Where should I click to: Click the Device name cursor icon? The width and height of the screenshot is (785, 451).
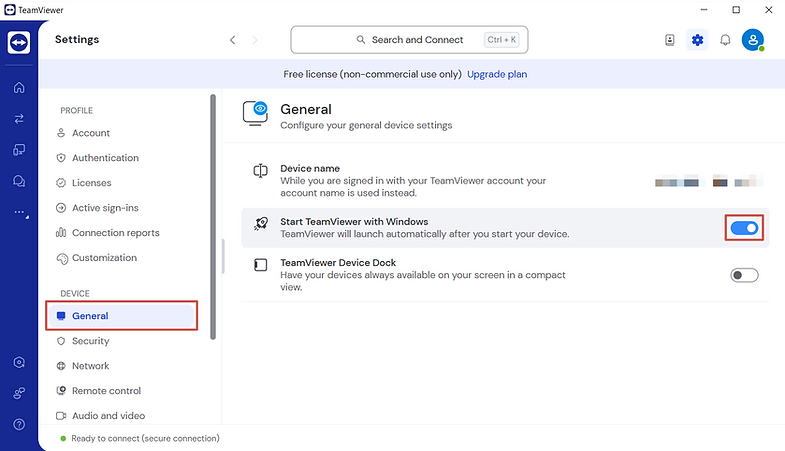(x=260, y=171)
